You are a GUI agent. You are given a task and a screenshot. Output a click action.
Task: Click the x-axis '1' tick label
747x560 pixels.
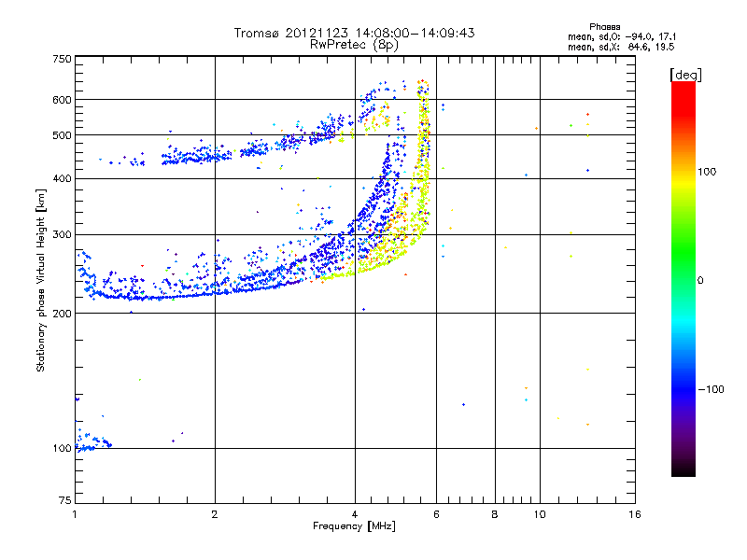click(x=75, y=514)
